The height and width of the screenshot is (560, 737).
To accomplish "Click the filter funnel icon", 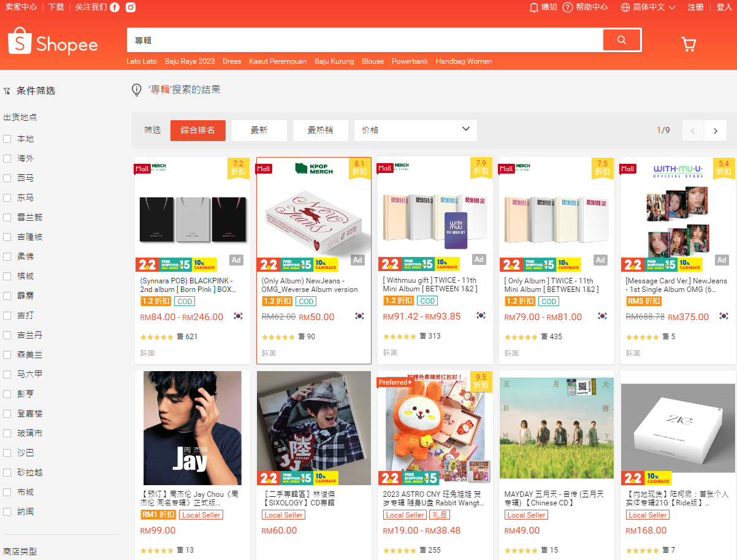I will click(7, 91).
